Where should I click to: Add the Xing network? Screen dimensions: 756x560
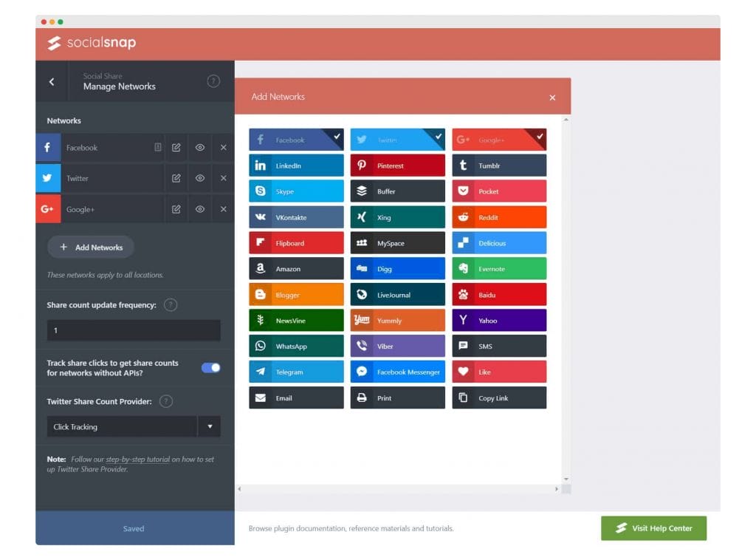coord(397,217)
